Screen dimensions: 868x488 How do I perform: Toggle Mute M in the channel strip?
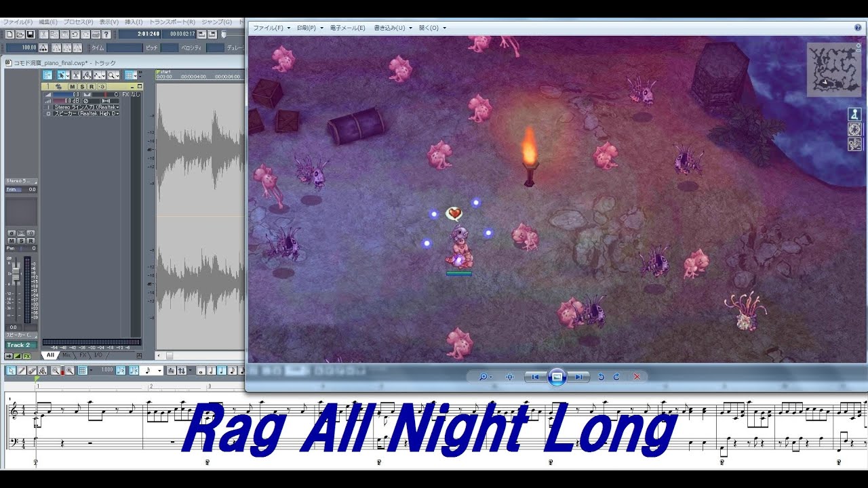(12, 241)
